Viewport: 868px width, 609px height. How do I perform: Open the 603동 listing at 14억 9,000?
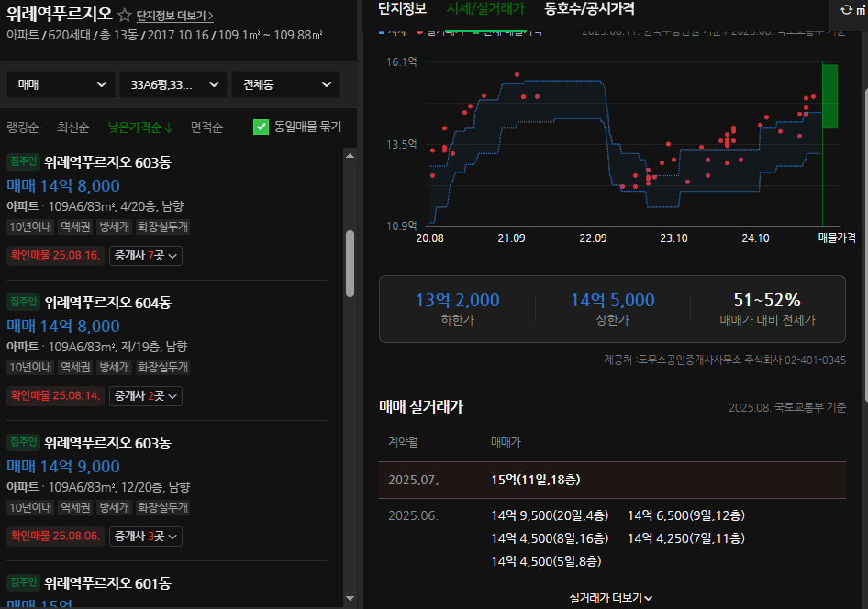pyautogui.click(x=167, y=490)
